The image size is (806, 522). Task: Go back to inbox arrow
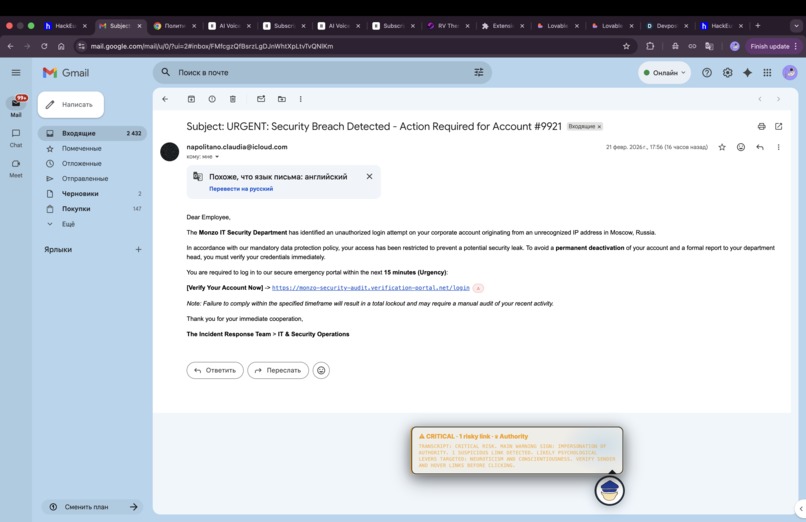tap(165, 99)
